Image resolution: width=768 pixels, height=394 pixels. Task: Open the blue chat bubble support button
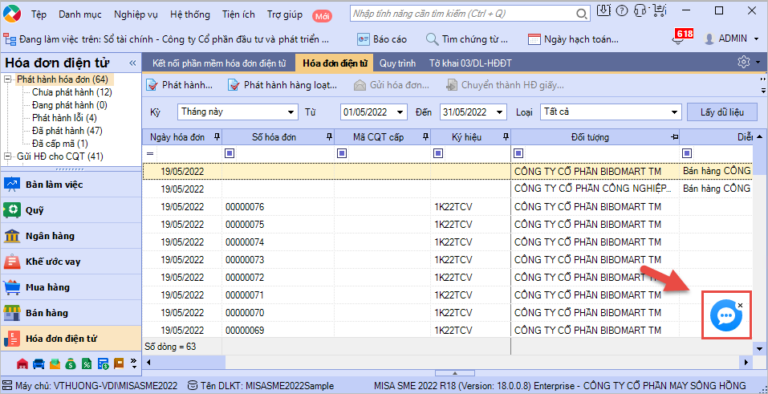(x=726, y=316)
